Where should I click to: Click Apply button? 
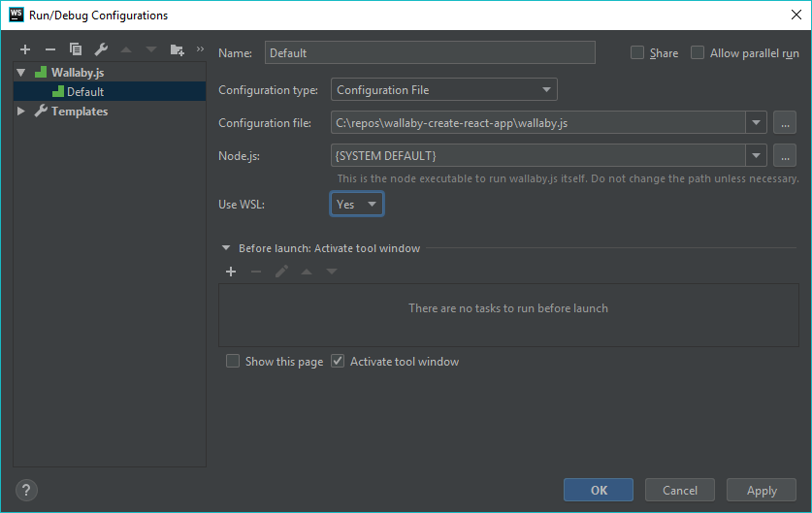[762, 490]
